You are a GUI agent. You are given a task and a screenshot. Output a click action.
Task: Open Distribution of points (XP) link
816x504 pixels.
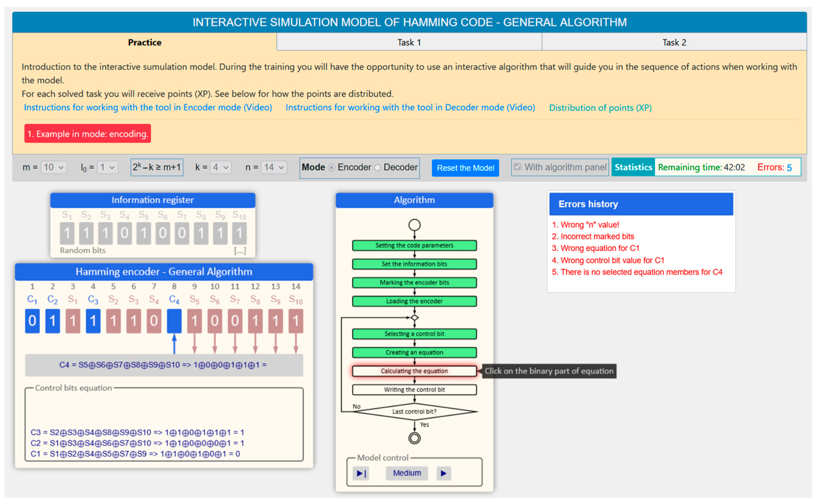[600, 108]
